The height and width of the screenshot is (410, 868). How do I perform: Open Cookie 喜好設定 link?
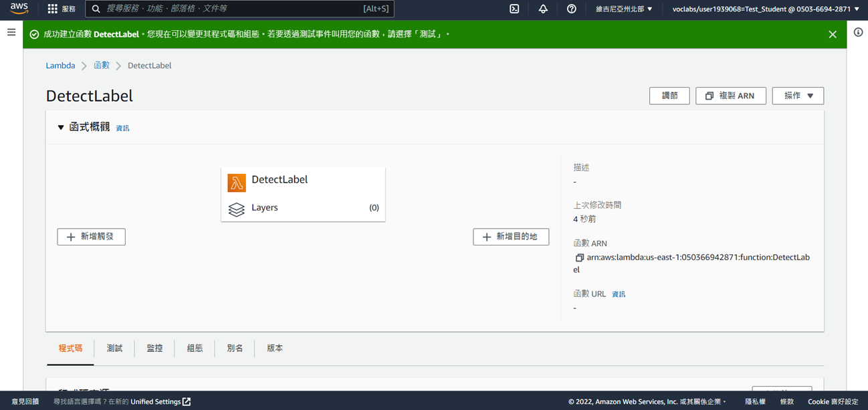[x=833, y=401]
